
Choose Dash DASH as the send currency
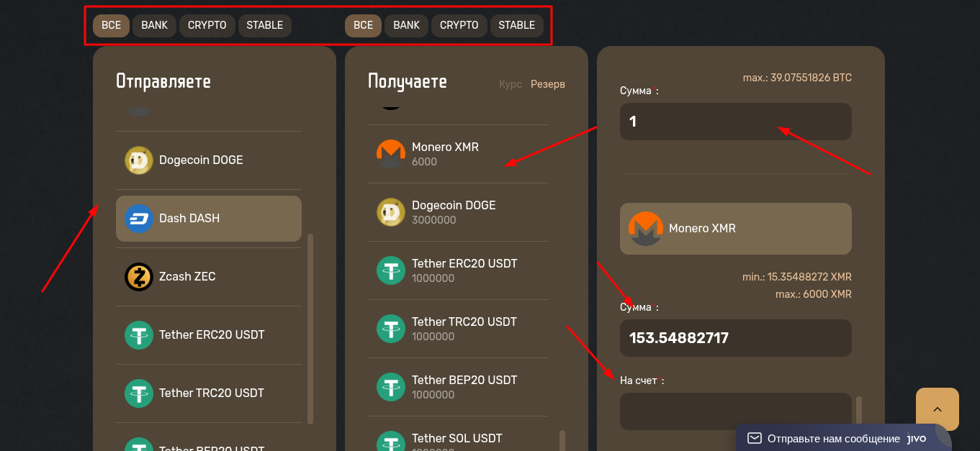coord(209,219)
